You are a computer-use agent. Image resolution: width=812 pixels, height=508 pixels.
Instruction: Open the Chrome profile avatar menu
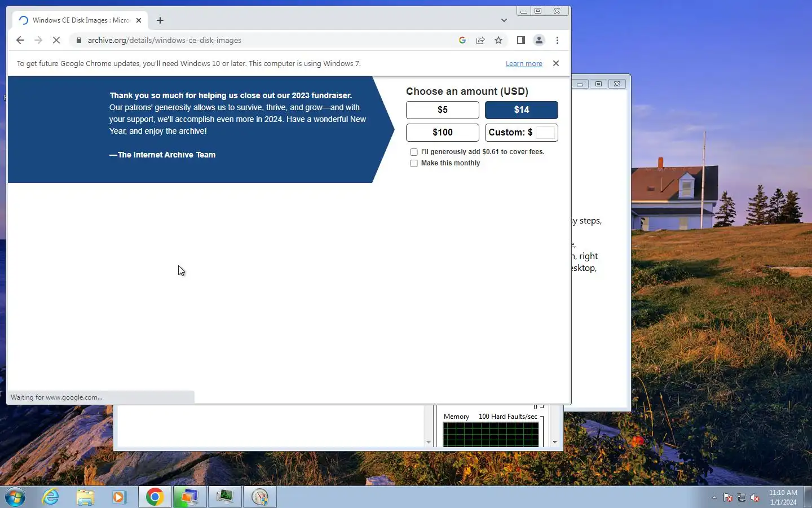[x=539, y=40]
